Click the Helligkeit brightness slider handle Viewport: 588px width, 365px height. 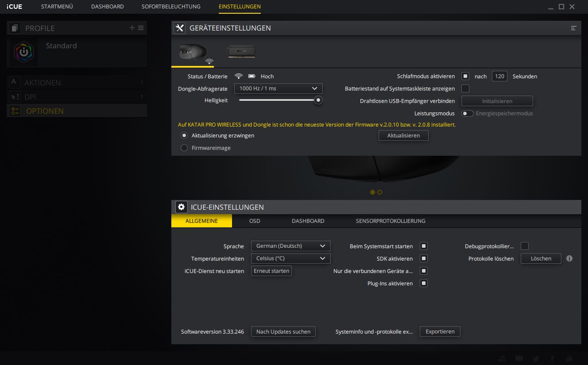(x=318, y=100)
